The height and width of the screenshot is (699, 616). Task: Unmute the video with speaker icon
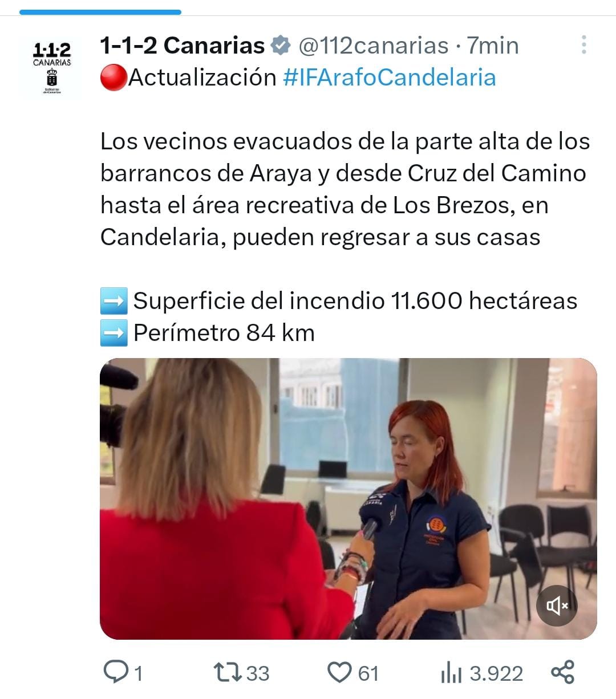click(556, 605)
